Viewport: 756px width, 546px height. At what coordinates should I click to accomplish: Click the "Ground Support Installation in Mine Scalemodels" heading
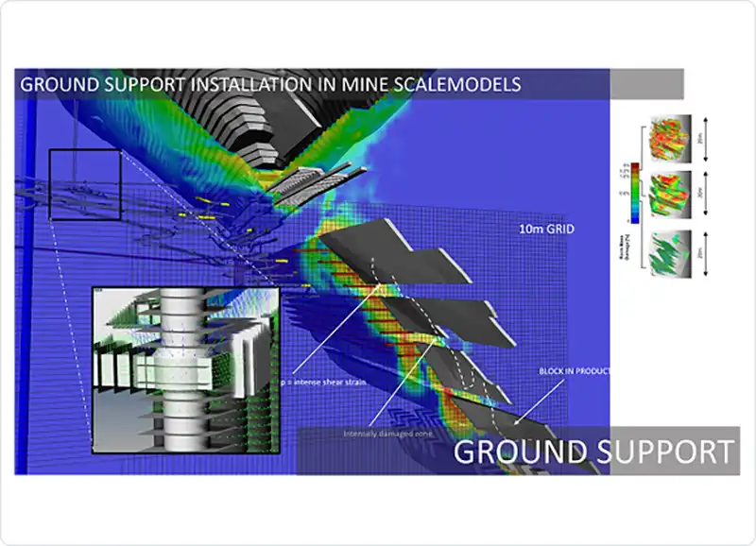270,84
